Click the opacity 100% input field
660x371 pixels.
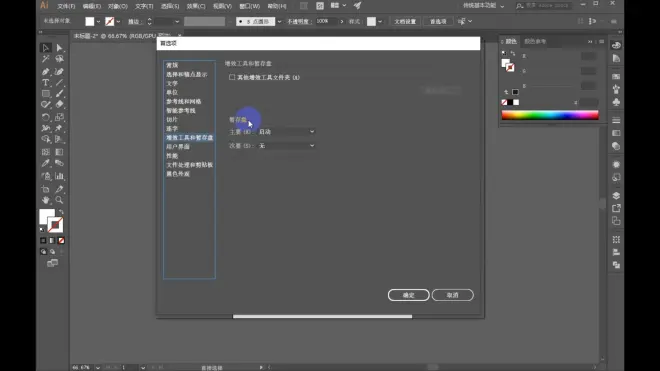(326, 21)
